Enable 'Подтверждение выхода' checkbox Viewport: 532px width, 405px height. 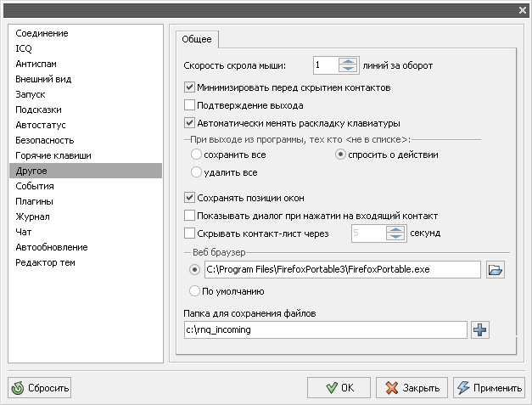tap(189, 105)
